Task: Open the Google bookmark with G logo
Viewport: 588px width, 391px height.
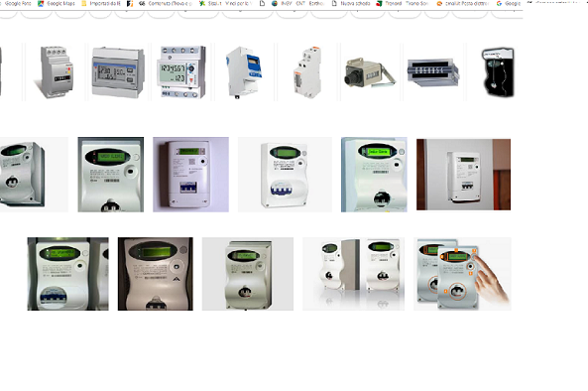Action: (509, 3)
